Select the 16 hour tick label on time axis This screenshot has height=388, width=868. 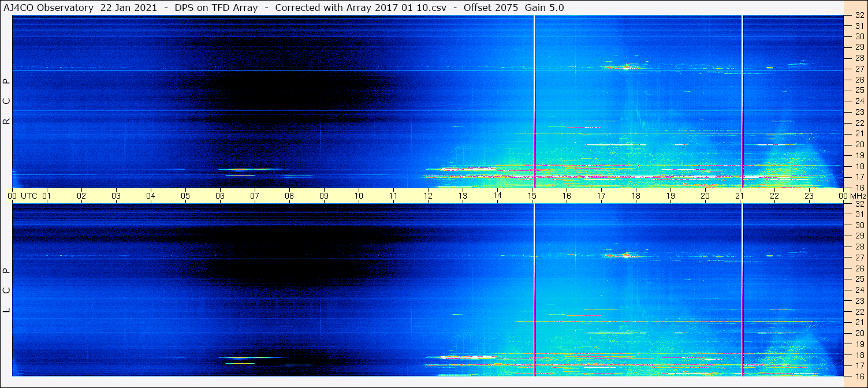567,196
